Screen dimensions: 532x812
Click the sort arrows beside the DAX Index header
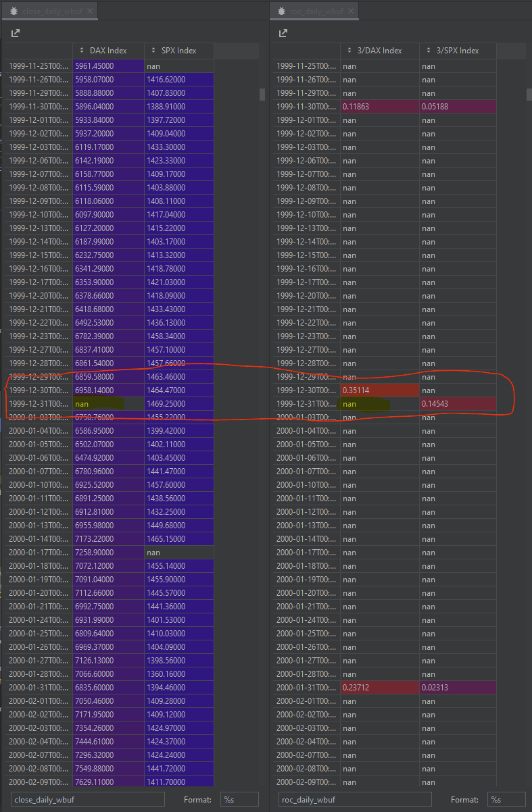click(x=82, y=51)
